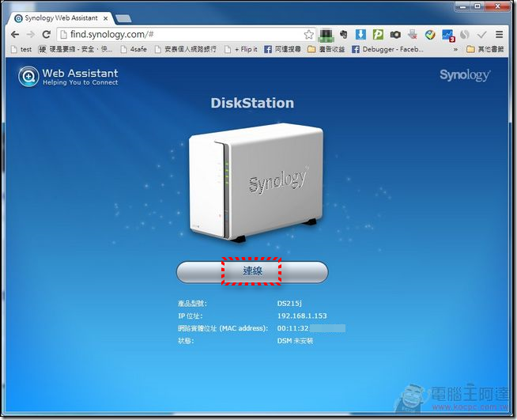Click the browser back arrow
Screen dimensions: 517x420
tap(15, 34)
